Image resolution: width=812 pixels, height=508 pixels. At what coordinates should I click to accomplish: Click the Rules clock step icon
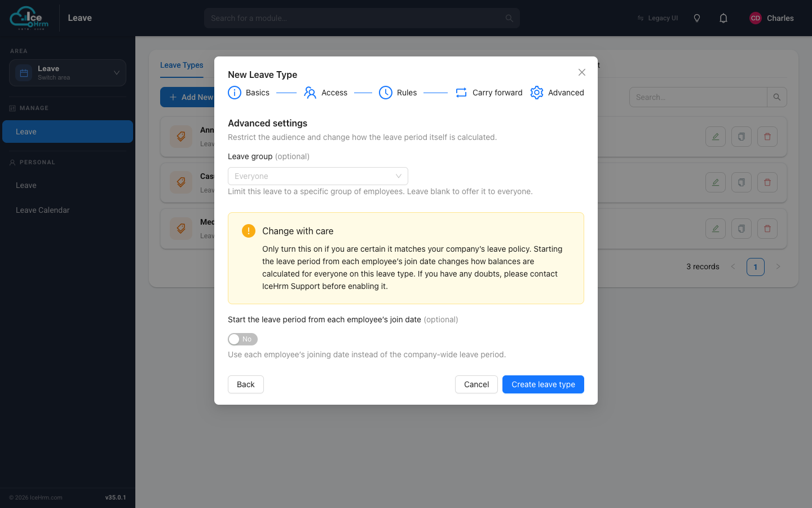386,93
